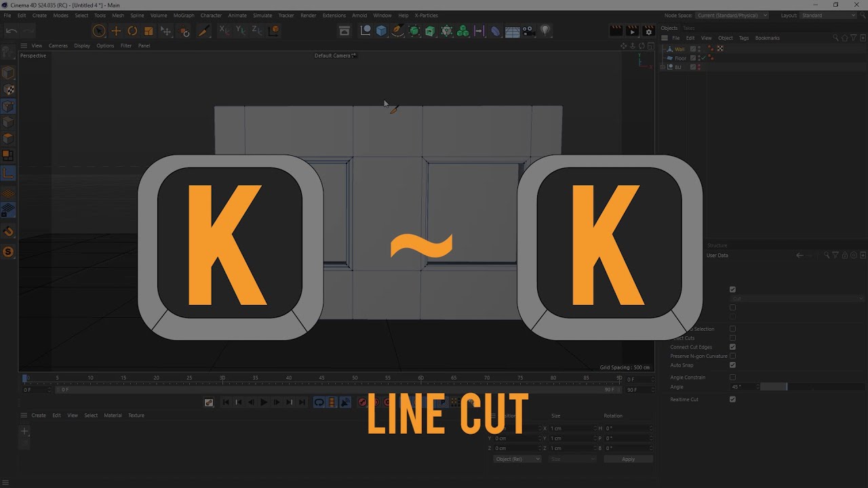Open the Spline Pen tool
868x488 pixels.
point(398,30)
